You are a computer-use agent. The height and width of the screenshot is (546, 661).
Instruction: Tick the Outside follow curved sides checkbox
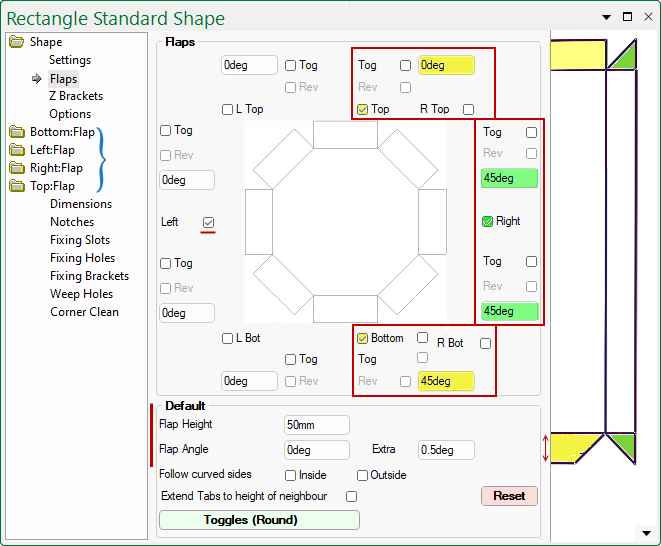[x=362, y=476]
